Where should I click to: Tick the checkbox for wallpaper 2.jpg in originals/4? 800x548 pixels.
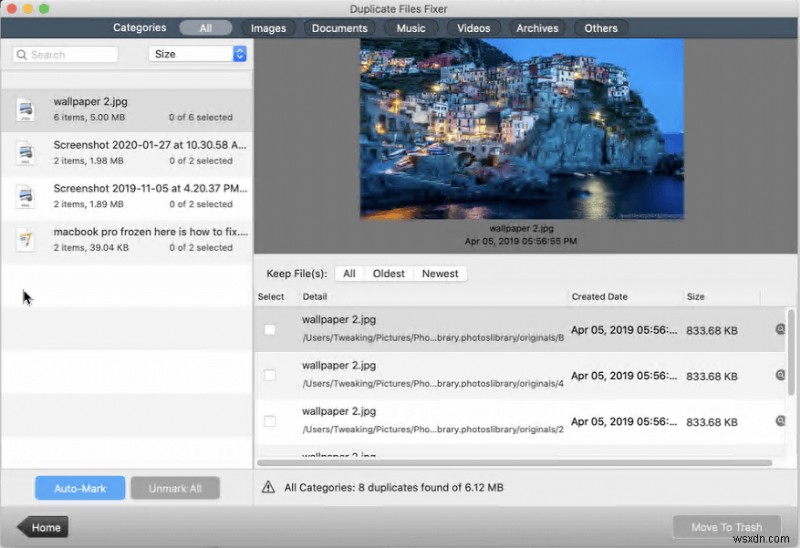(270, 376)
